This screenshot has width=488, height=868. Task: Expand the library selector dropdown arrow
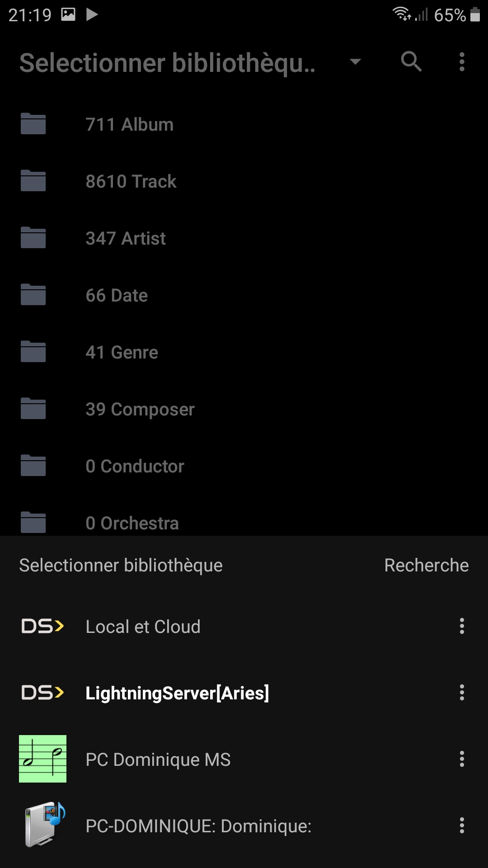point(356,61)
